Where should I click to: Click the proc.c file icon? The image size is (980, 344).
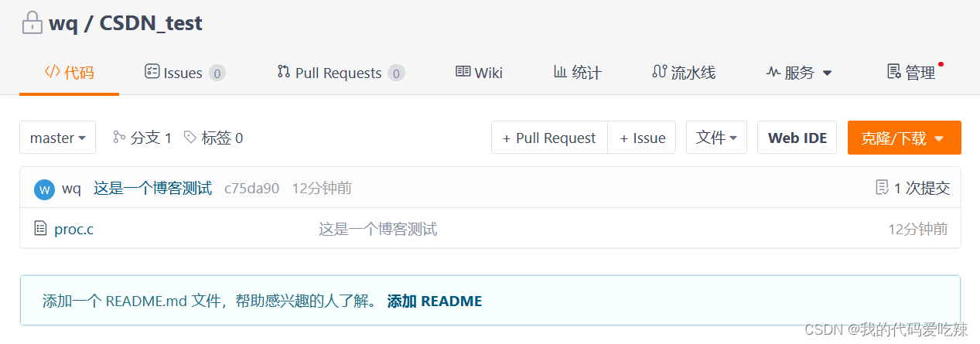(41, 229)
